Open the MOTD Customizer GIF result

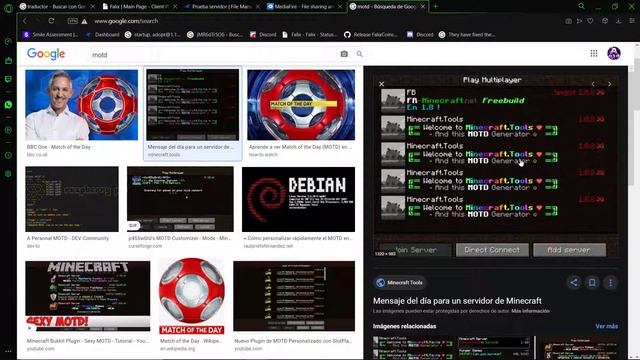pos(180,199)
